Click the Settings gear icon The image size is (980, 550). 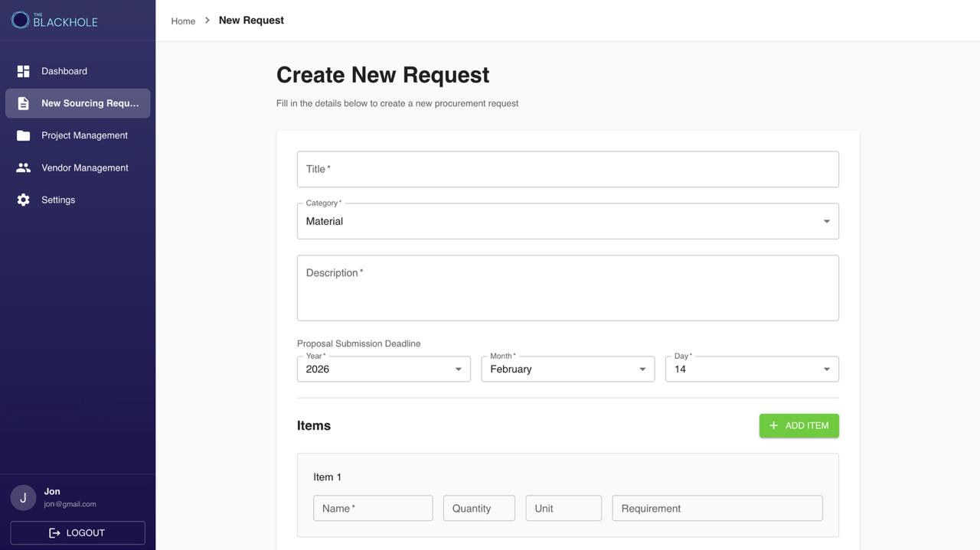click(24, 200)
